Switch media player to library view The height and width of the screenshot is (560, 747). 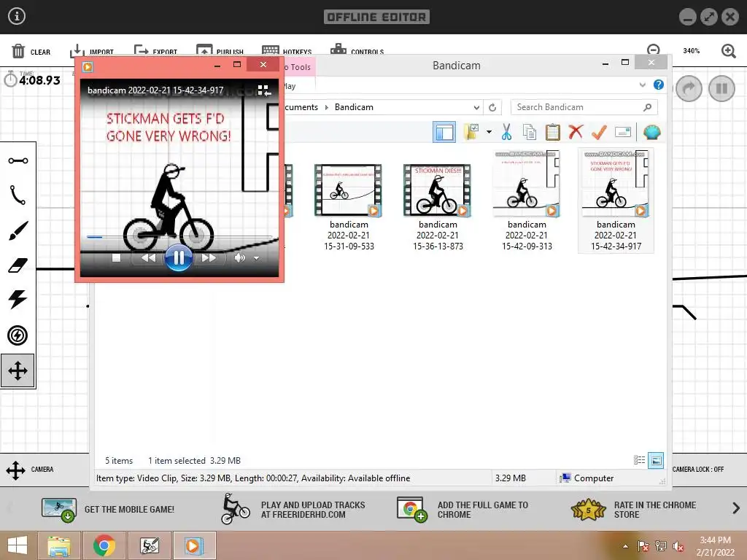pos(264,90)
